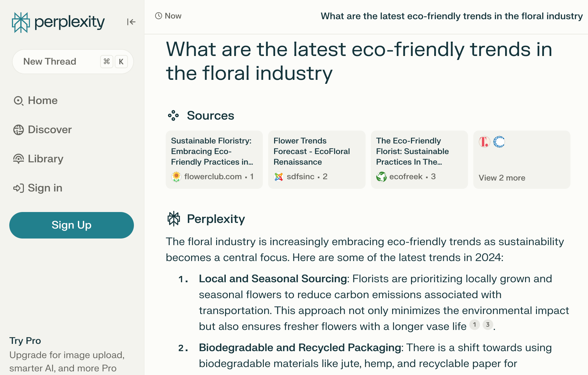Open citation 3 after vase life
The image size is (588, 375).
488,325
